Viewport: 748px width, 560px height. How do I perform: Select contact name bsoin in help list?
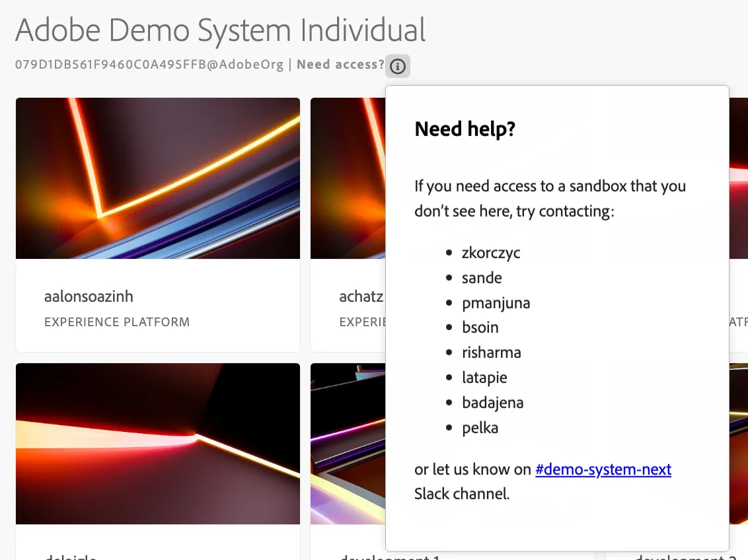[480, 328]
